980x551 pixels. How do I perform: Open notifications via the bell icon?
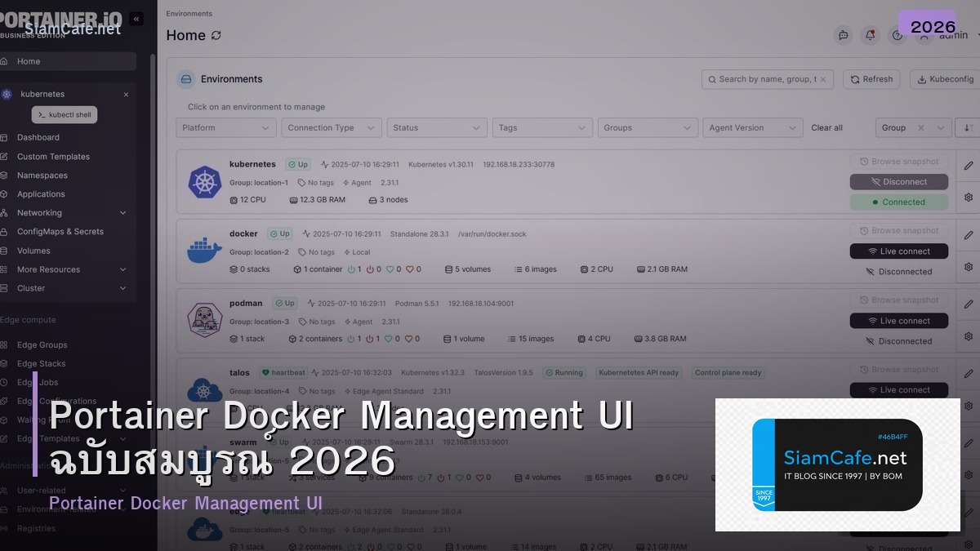(x=870, y=35)
